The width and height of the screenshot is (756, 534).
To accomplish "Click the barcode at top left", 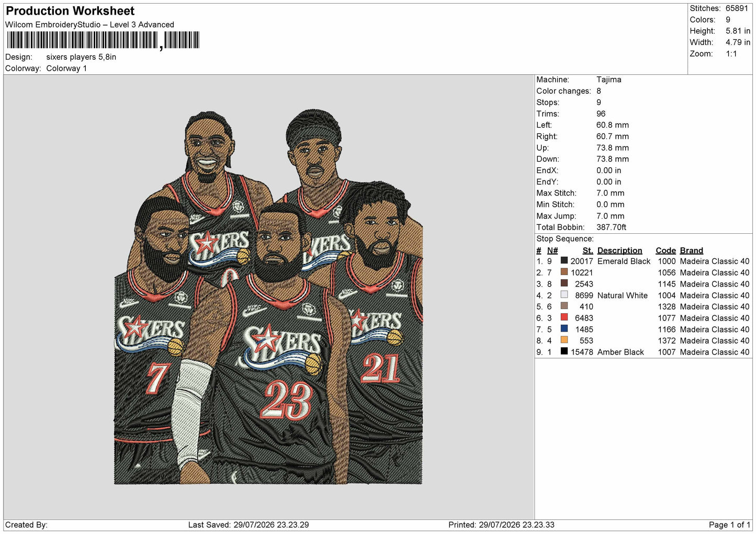I will 103,40.
